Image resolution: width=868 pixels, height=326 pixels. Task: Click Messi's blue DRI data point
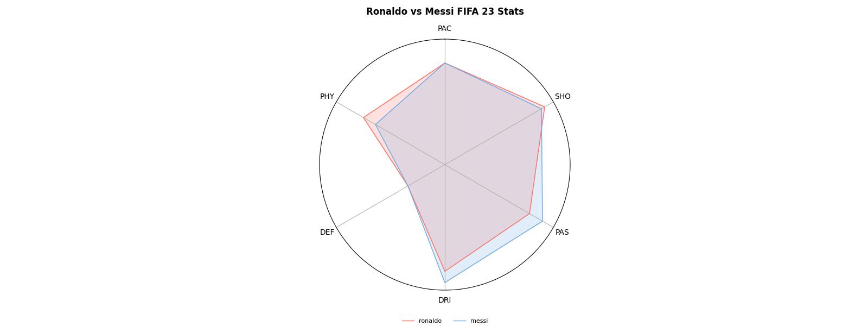click(445, 283)
